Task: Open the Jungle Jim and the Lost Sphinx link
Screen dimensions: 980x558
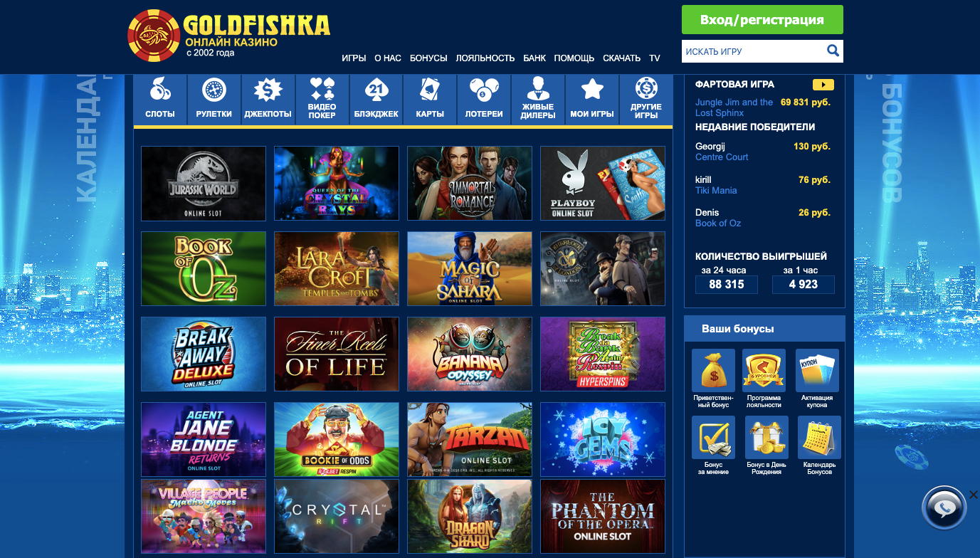Action: pyautogui.click(x=734, y=107)
